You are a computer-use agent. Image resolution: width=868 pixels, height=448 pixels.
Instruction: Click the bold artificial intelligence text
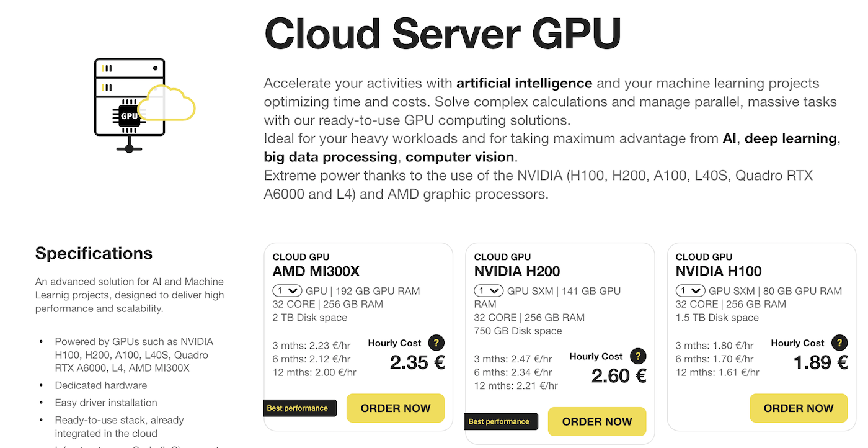pos(524,83)
